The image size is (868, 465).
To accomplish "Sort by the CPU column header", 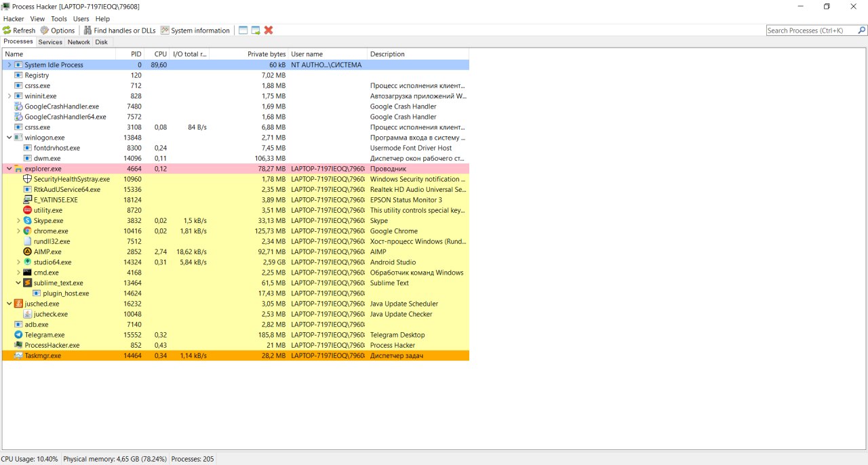I will coord(157,54).
